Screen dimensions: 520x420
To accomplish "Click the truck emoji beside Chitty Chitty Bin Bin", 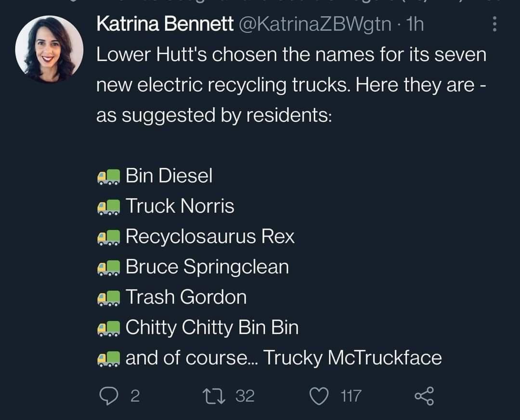I will click(x=108, y=328).
